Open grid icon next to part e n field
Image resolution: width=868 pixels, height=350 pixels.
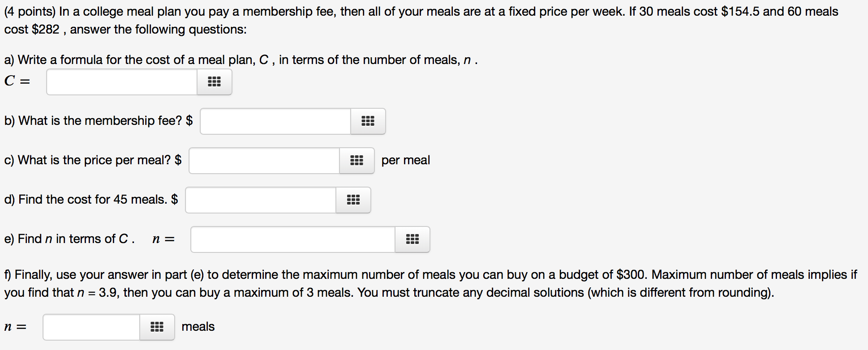point(413,239)
